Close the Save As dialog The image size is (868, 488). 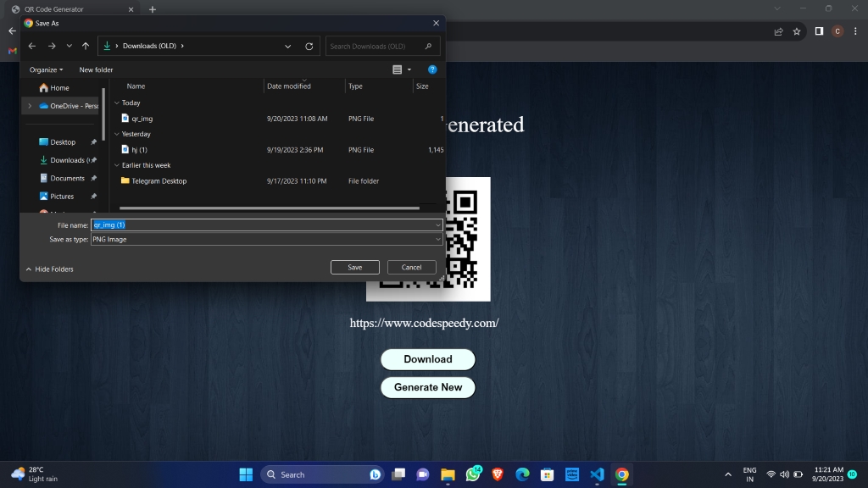(x=436, y=23)
